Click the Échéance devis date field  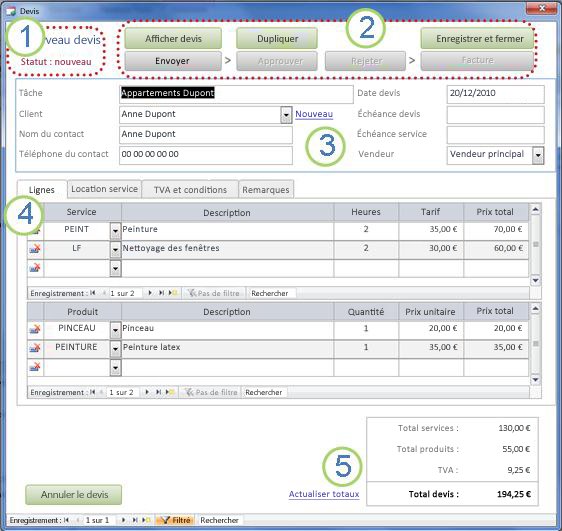[495, 115]
